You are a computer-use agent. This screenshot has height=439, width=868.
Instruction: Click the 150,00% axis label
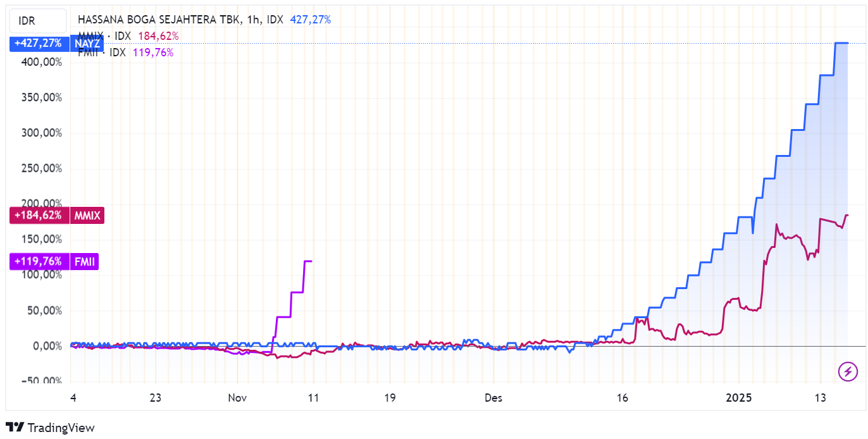pyautogui.click(x=41, y=239)
